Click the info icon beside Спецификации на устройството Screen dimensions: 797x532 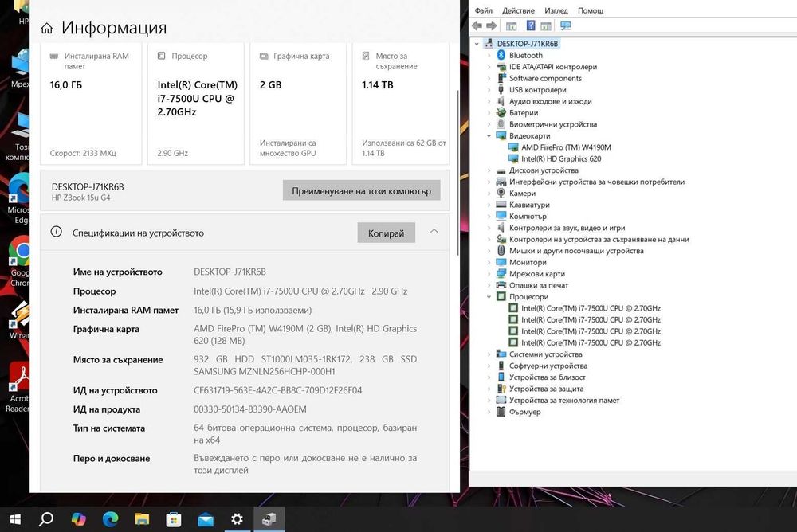click(x=57, y=233)
